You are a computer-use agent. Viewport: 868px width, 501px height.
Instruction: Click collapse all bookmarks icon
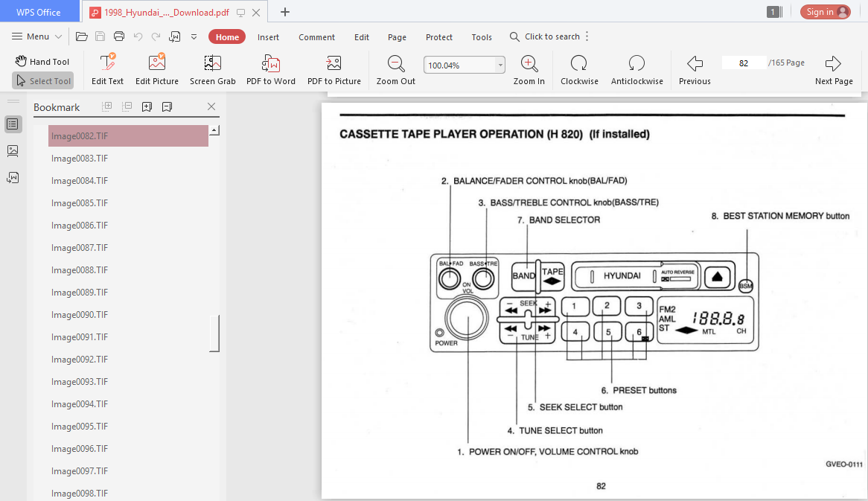pos(127,106)
